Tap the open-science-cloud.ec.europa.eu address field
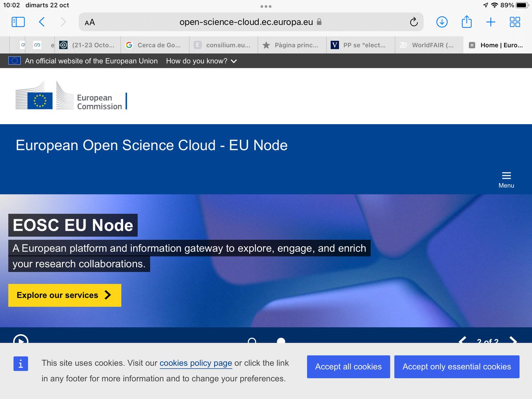Viewport: 532px width, 399px height. (251, 22)
